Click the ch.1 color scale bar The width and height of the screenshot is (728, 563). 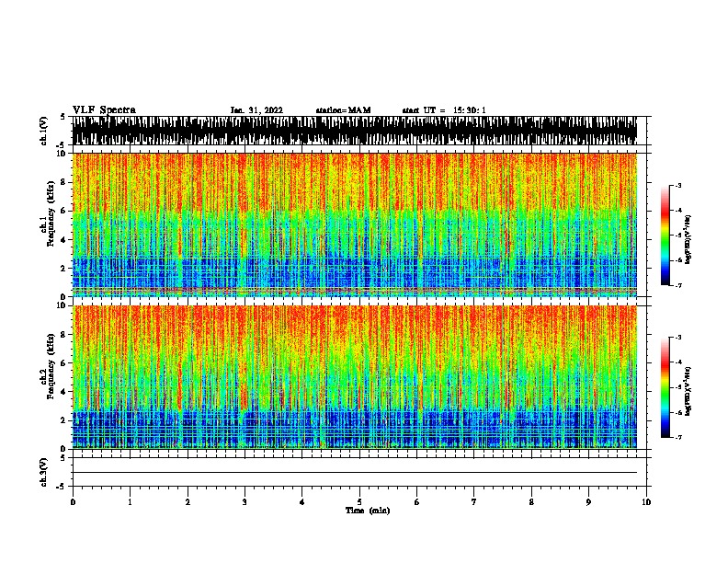[665, 236]
